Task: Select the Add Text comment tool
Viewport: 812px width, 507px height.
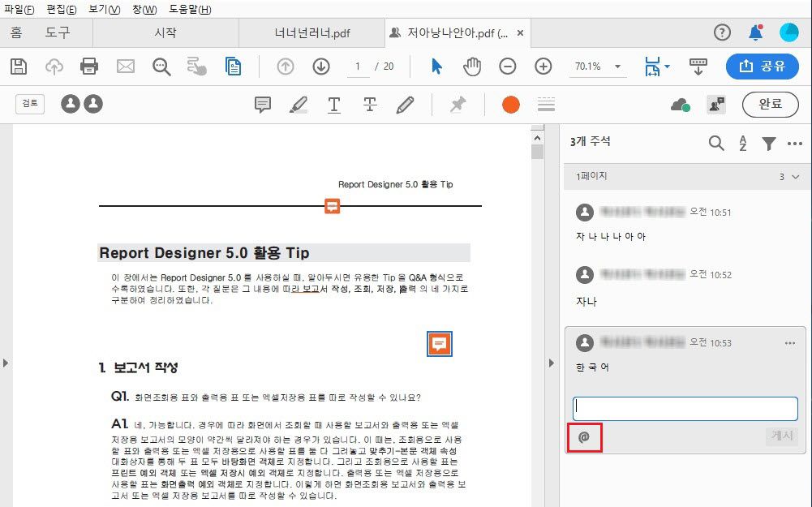Action: tap(333, 104)
